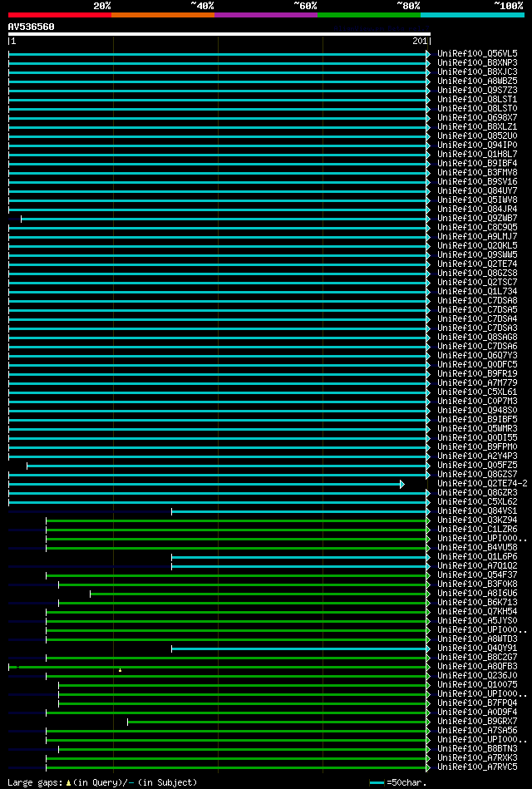Select the label UniRef100_C8C9Q5
This screenshot has height=789, width=532.
click(x=478, y=228)
